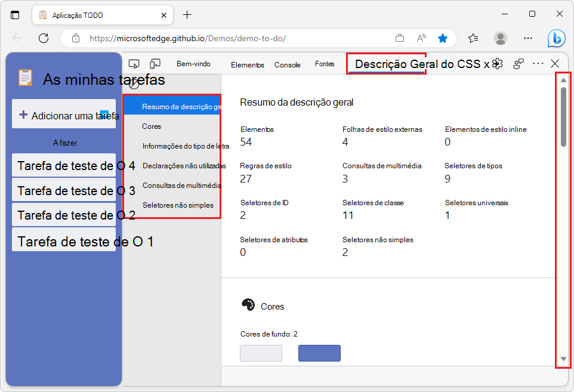This screenshot has width=574, height=392.
Task: Toggle the device emulation mode
Action: 155,63
